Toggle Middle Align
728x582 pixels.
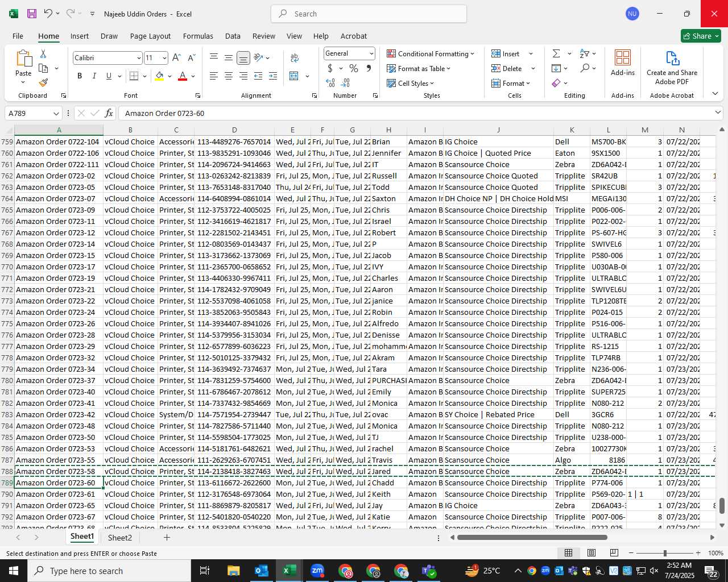229,58
